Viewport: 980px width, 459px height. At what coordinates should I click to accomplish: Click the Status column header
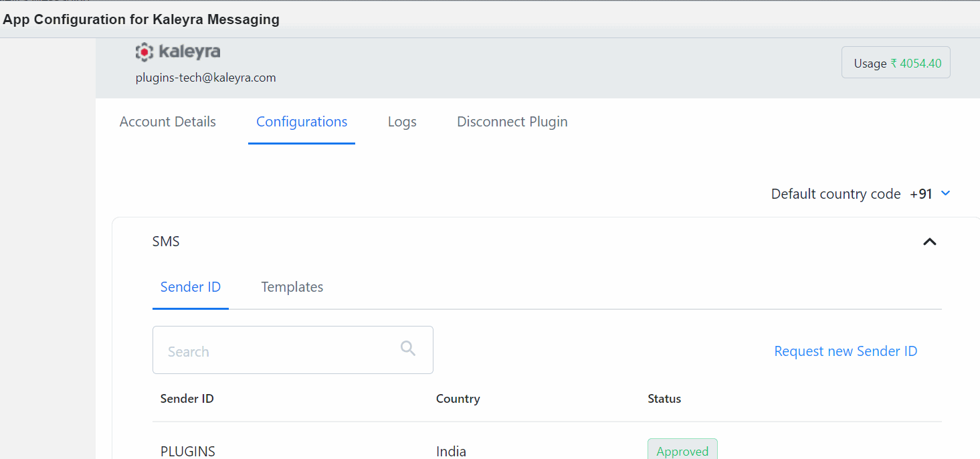tap(664, 399)
